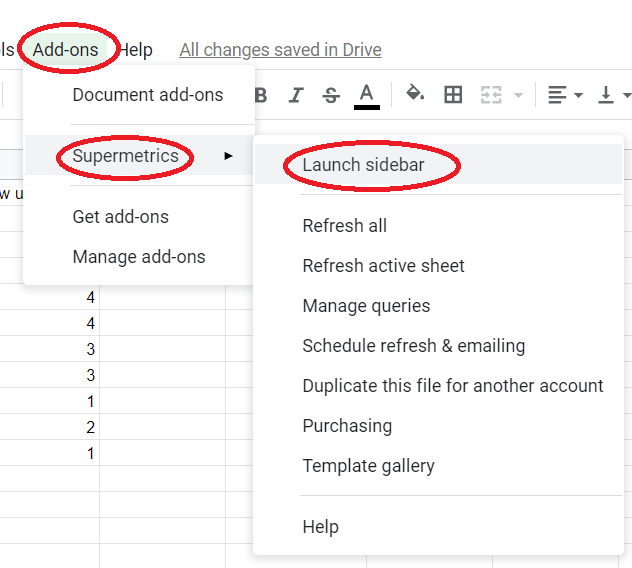Expand the Supermetrics submenu
Image resolution: width=632 pixels, height=568 pixels.
tap(139, 155)
